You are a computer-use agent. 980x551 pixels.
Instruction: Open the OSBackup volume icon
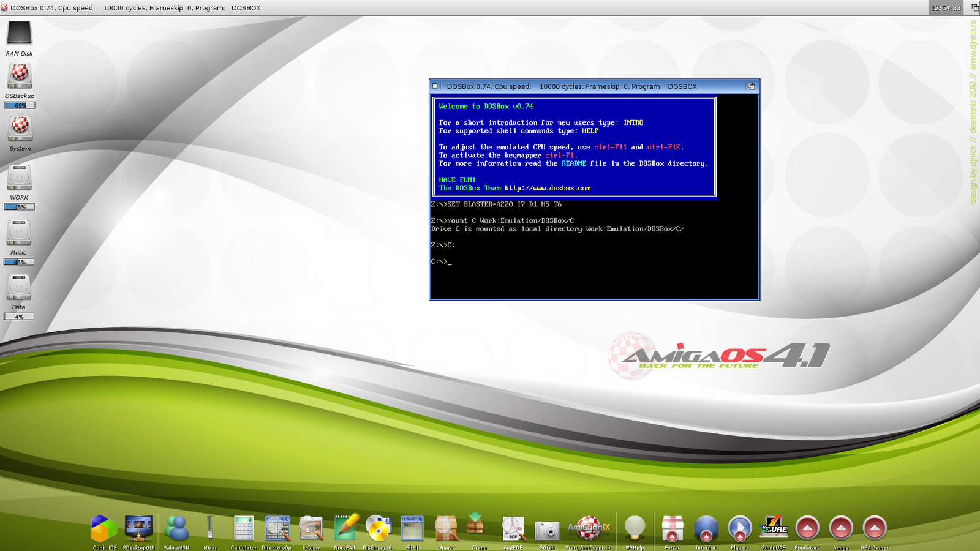tap(20, 76)
